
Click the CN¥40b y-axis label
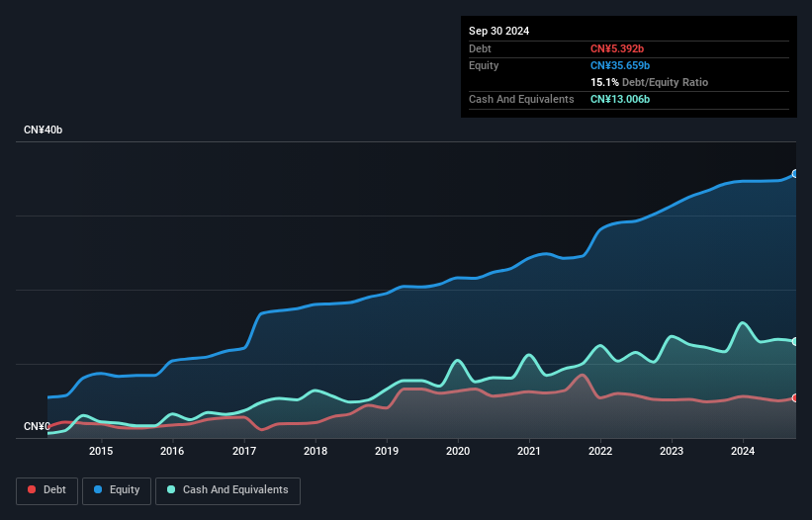point(43,130)
